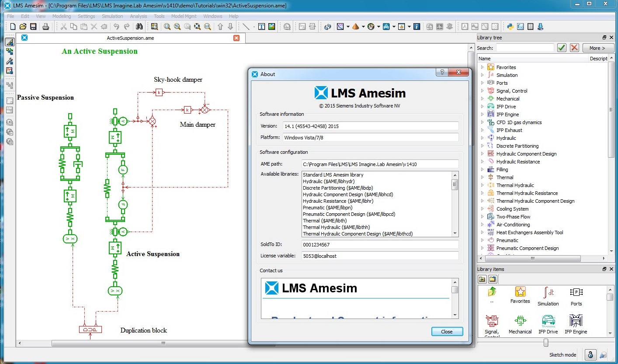Click the move up arrow toolbar icon

(x=220, y=27)
